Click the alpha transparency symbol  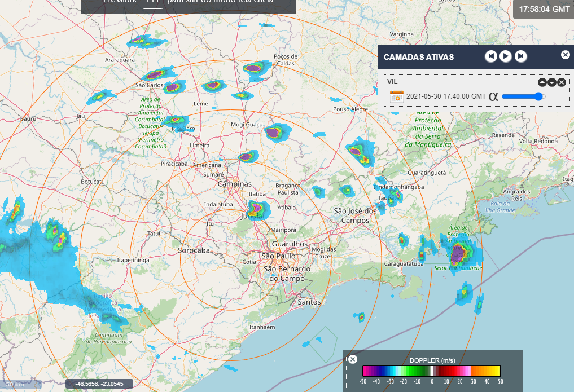click(493, 96)
